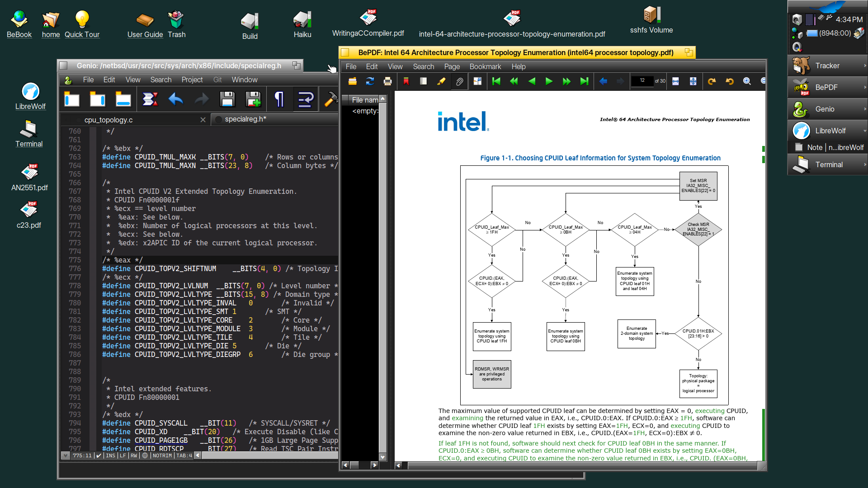Print the PDF from BePDF toolbar
This screenshot has width=868, height=488.
tap(387, 81)
